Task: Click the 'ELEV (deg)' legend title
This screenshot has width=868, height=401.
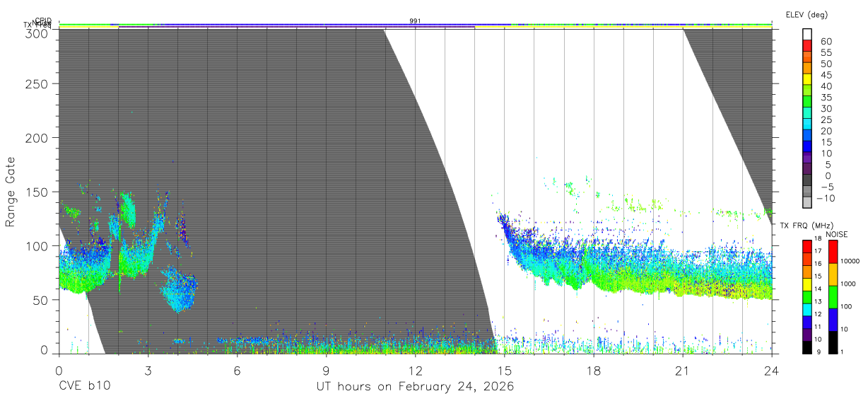Action: [806, 15]
